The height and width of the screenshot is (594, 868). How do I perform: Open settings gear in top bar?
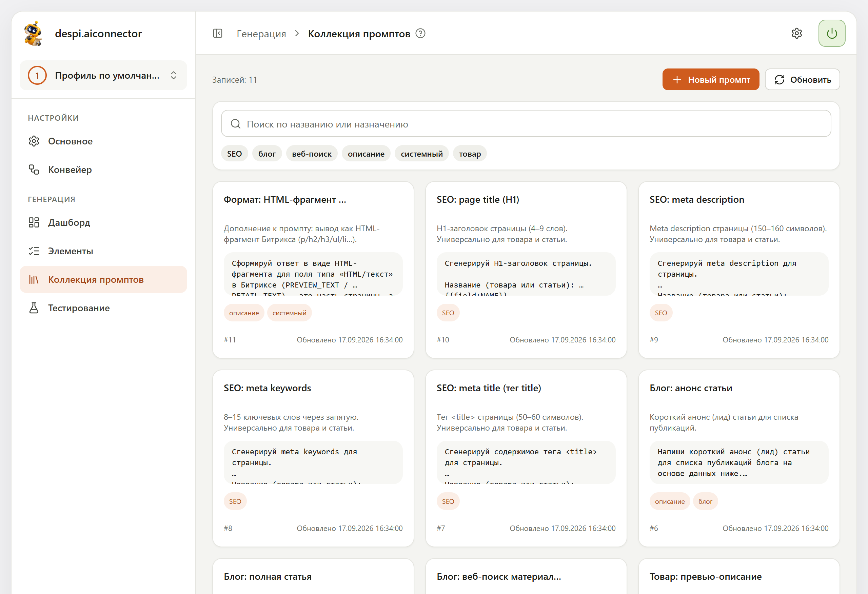797,33
